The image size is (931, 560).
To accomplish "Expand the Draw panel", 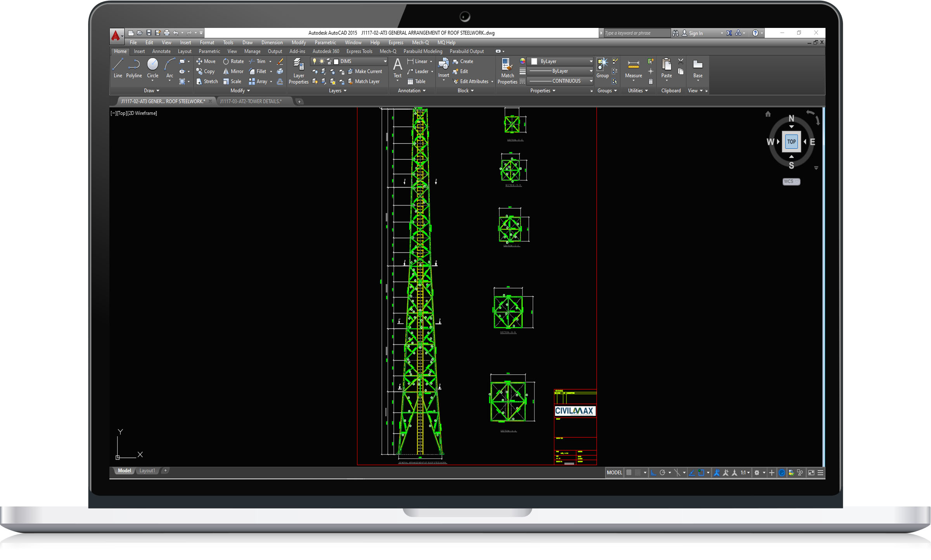I will click(x=151, y=91).
